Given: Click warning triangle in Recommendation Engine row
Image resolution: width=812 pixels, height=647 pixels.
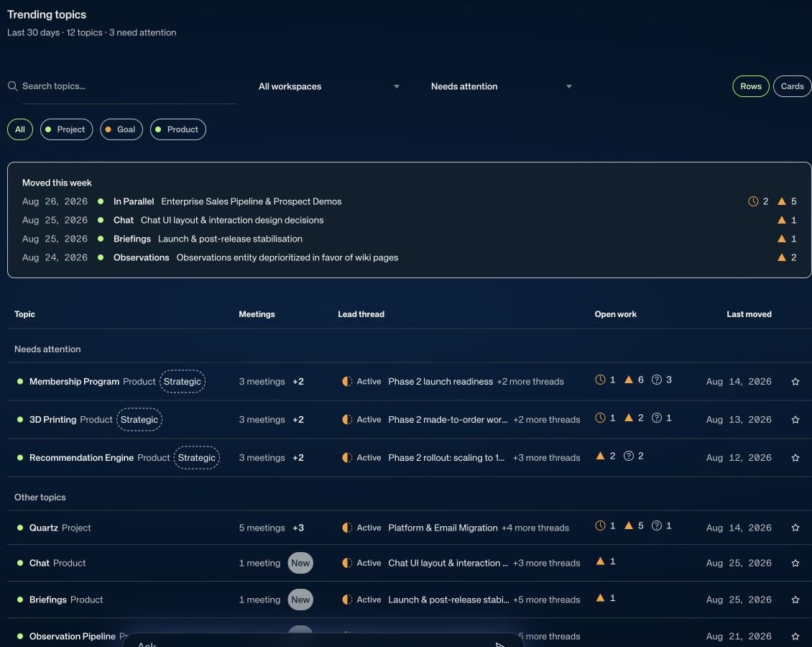Looking at the screenshot, I should (x=600, y=456).
